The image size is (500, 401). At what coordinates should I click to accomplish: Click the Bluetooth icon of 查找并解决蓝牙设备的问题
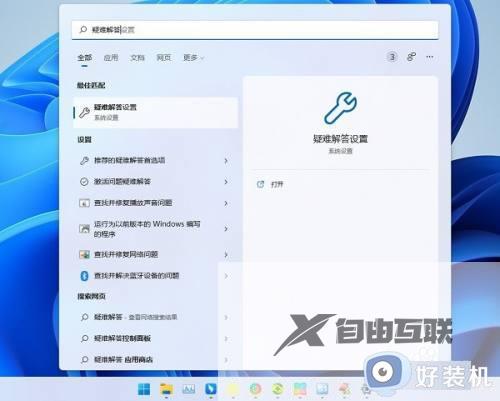84,276
